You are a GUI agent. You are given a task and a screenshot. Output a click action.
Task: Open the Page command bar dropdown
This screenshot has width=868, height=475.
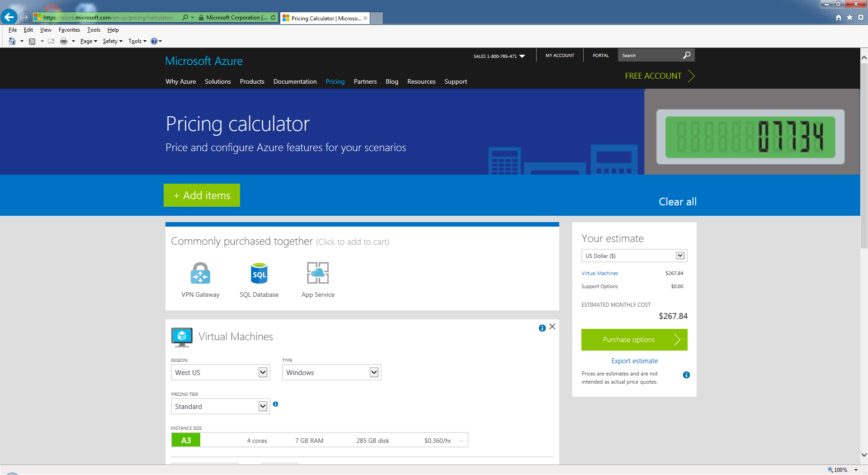(89, 41)
